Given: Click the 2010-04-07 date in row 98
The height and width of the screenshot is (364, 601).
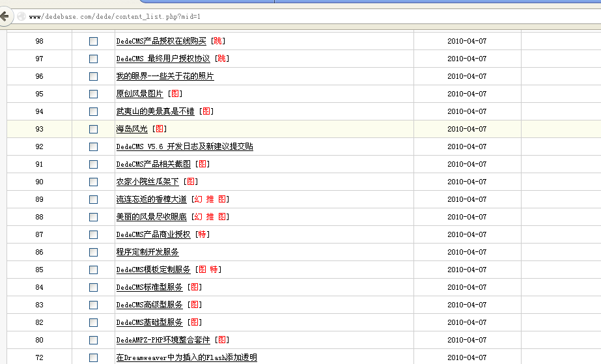Looking at the screenshot, I should pyautogui.click(x=467, y=41).
